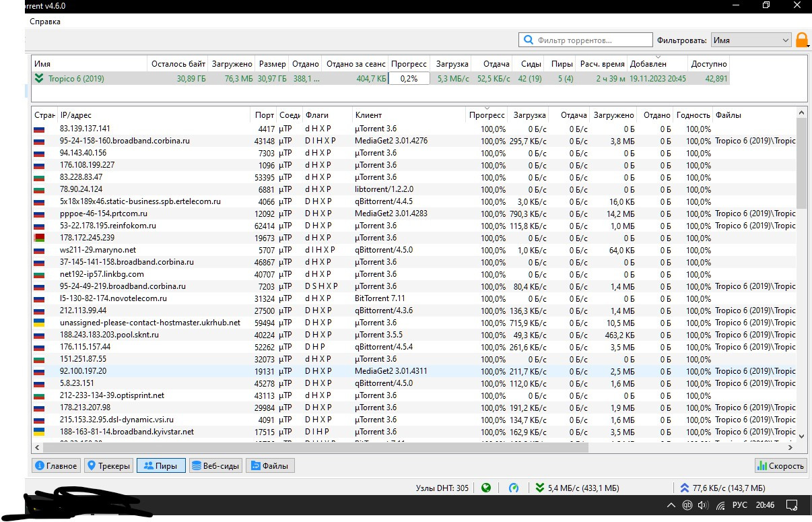This screenshot has width=812, height=522.
Task: Show hidden tray icons with the chevron
Action: click(x=671, y=505)
